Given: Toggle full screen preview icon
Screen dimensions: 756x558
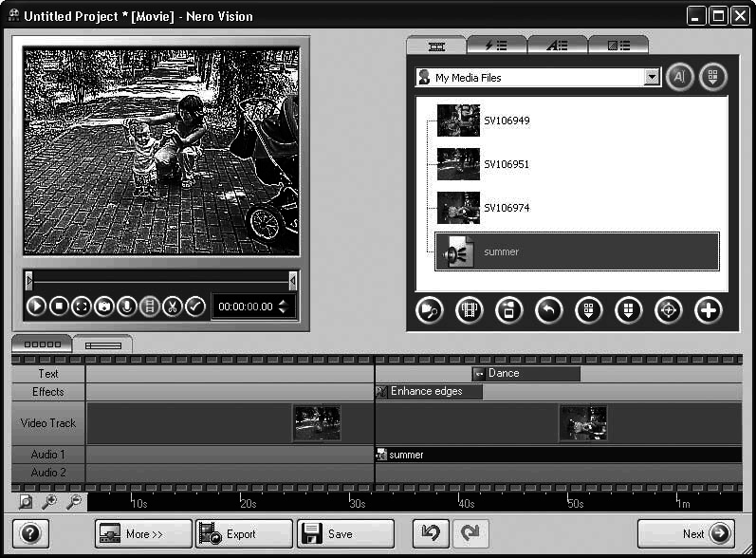Looking at the screenshot, I should pyautogui.click(x=82, y=307).
